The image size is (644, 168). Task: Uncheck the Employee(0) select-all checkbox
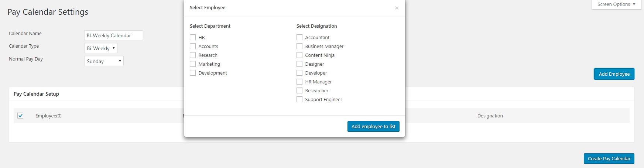(20, 116)
